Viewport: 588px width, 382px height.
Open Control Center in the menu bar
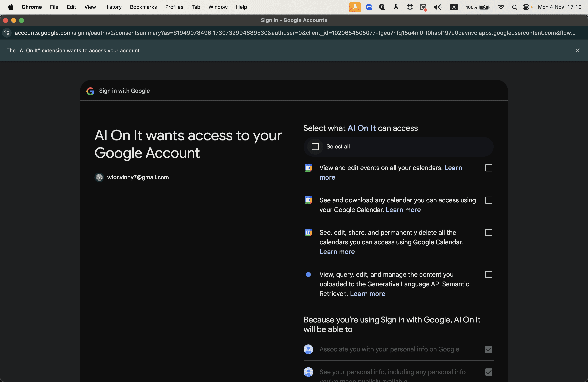click(x=526, y=7)
